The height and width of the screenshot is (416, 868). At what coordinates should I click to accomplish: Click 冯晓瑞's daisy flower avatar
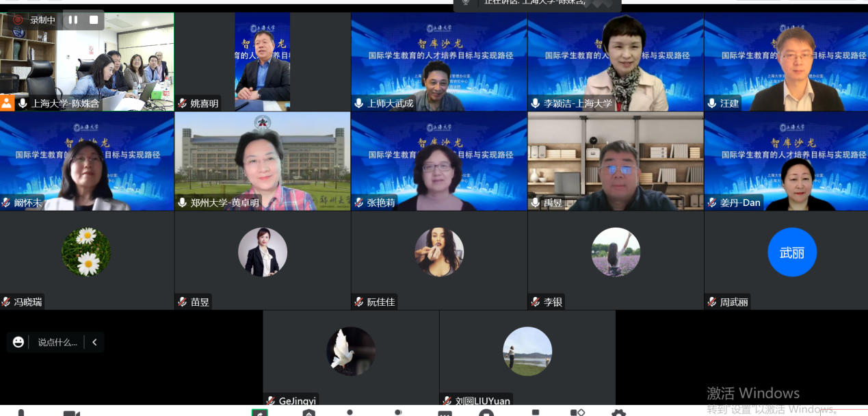[86, 252]
